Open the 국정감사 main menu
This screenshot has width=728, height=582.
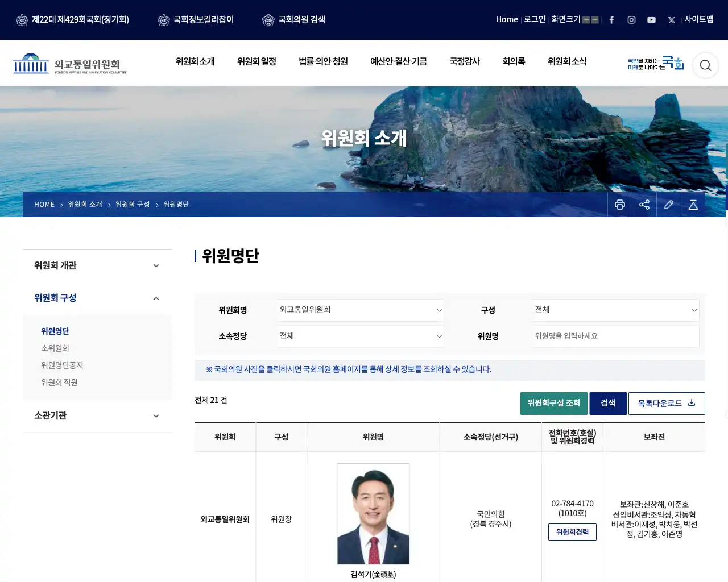coord(465,61)
